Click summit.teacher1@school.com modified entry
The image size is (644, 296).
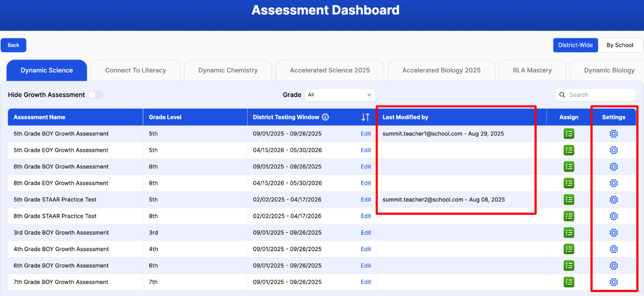443,134
